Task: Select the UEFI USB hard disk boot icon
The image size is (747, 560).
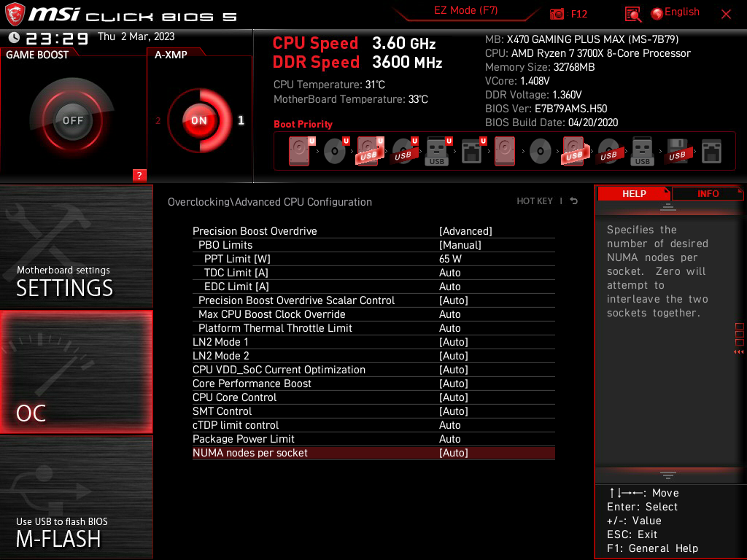Action: coord(369,152)
